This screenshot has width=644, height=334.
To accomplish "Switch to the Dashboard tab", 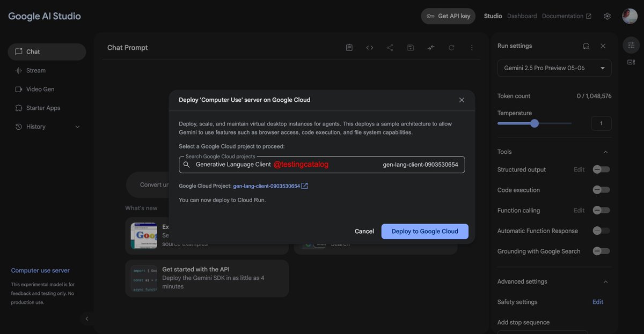I will coord(522,16).
